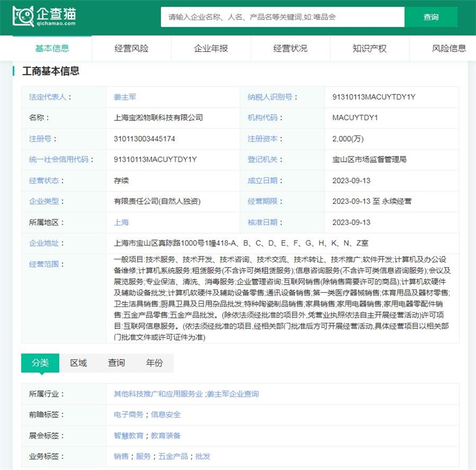Open the 风险信息 tab

click(x=449, y=48)
